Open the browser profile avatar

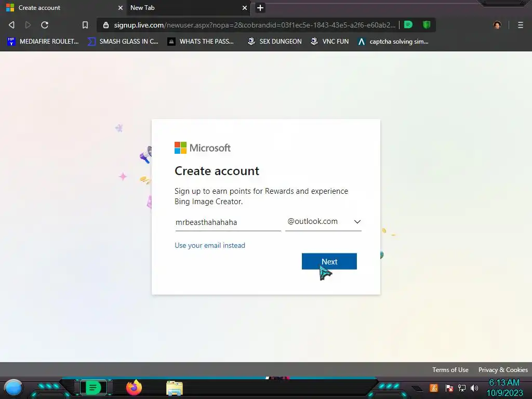click(497, 25)
